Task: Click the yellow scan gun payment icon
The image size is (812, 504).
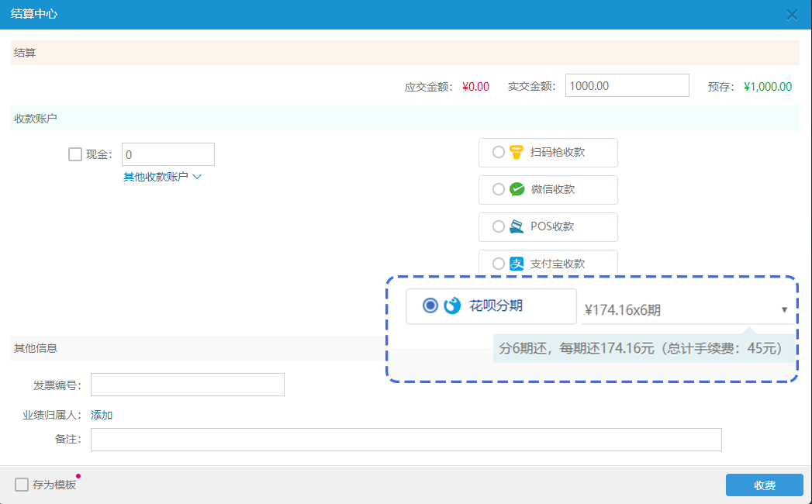Action: coord(517,153)
